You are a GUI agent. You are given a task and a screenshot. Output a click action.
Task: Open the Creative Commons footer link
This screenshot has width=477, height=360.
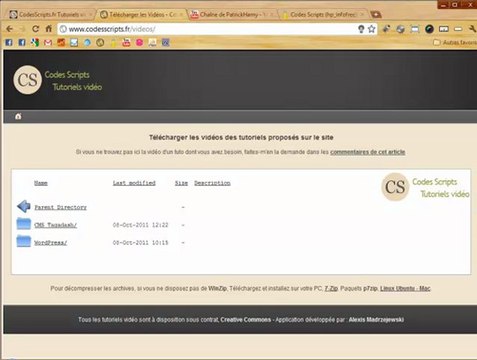click(246, 320)
